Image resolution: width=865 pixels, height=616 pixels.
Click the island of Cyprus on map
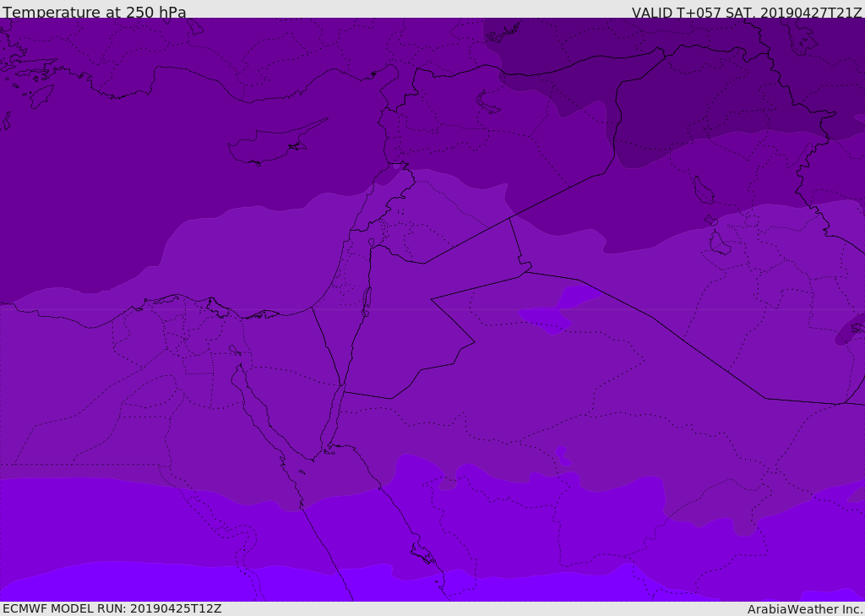tap(277, 143)
